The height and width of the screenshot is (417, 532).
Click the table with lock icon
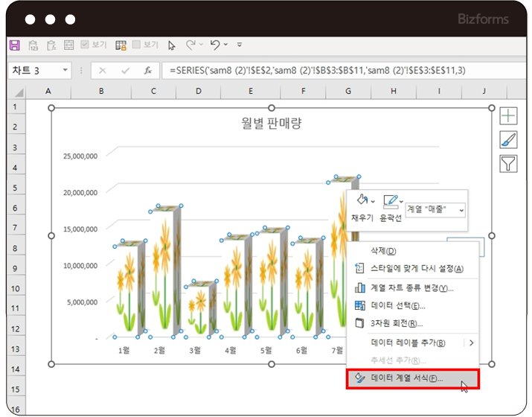(121, 45)
